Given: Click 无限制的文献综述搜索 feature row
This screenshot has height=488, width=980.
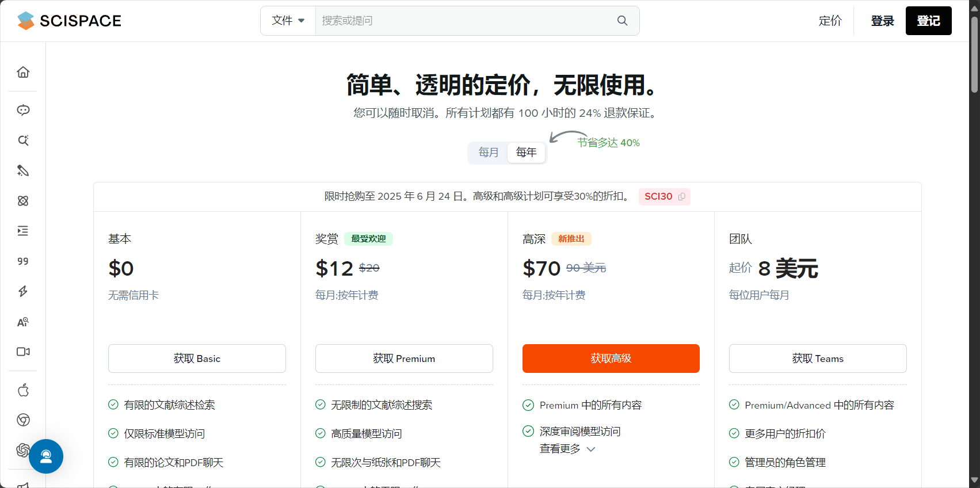Looking at the screenshot, I should 374,405.
